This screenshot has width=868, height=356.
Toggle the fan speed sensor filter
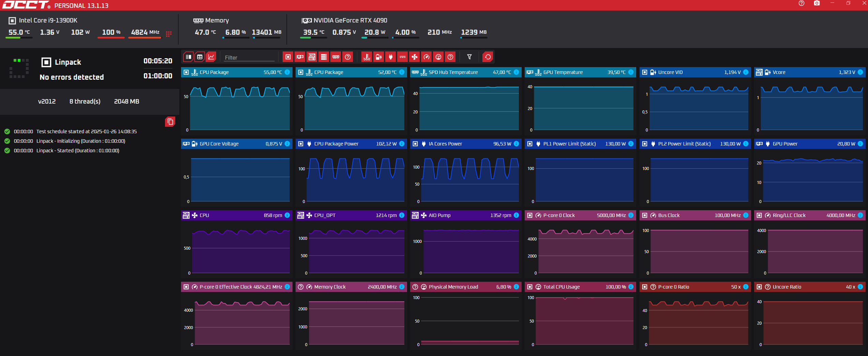click(415, 57)
